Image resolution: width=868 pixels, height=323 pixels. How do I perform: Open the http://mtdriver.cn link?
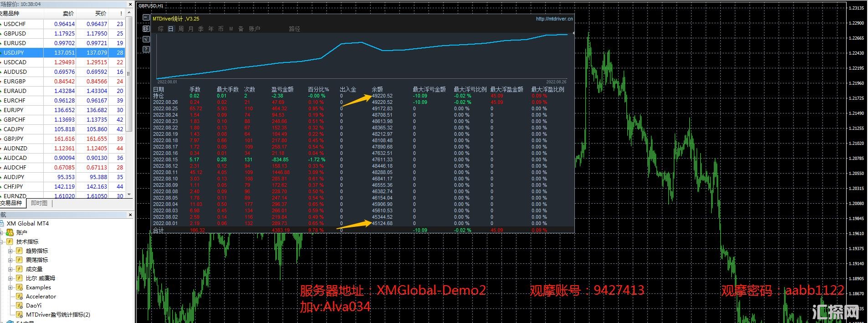(x=554, y=19)
